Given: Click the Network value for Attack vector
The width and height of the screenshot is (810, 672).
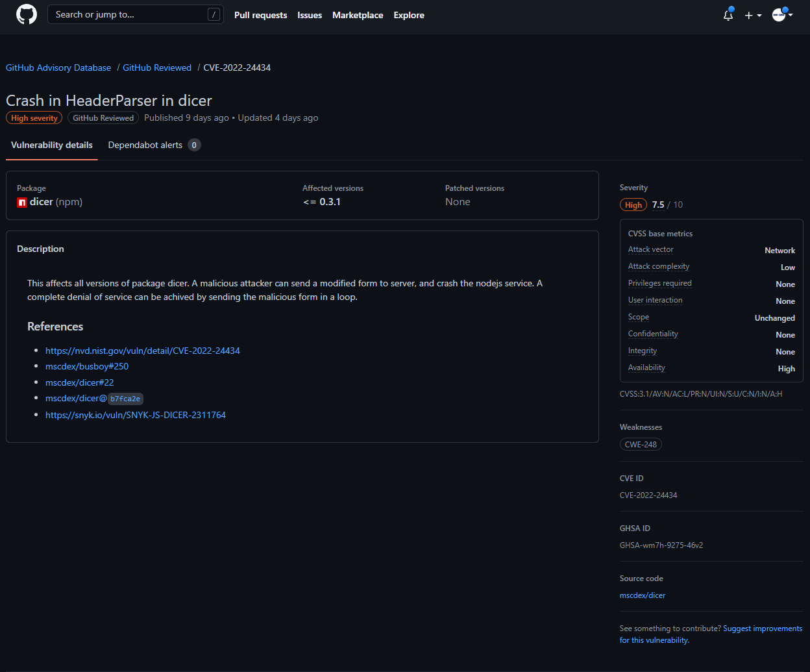Looking at the screenshot, I should (779, 250).
